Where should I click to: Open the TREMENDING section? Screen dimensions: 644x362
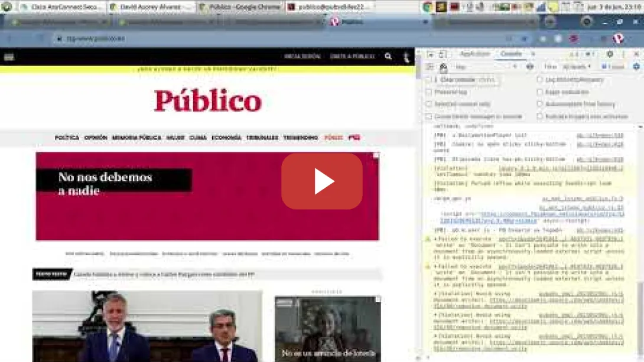(x=301, y=138)
